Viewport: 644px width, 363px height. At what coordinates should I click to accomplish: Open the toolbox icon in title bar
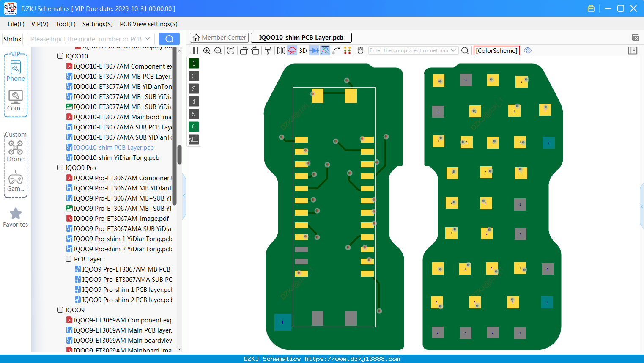click(x=591, y=8)
